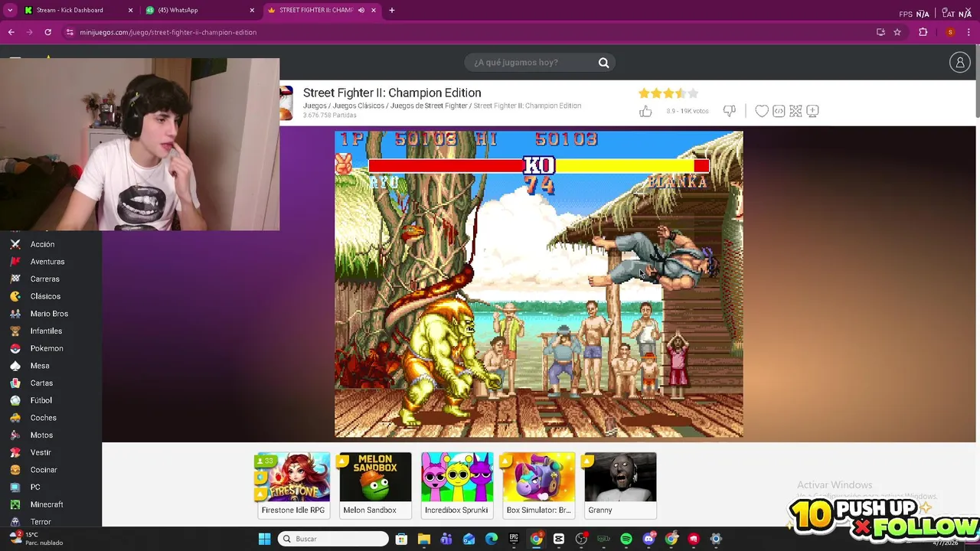Open the Incredibox Sprunki game thumbnail
The image size is (980, 551).
(x=457, y=484)
